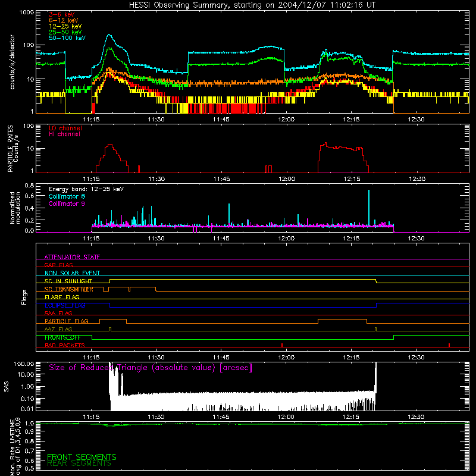Image resolution: width=476 pixels, height=476 pixels.
Task: Click the 50-100 keV peak near 11:19
Action: point(109,35)
